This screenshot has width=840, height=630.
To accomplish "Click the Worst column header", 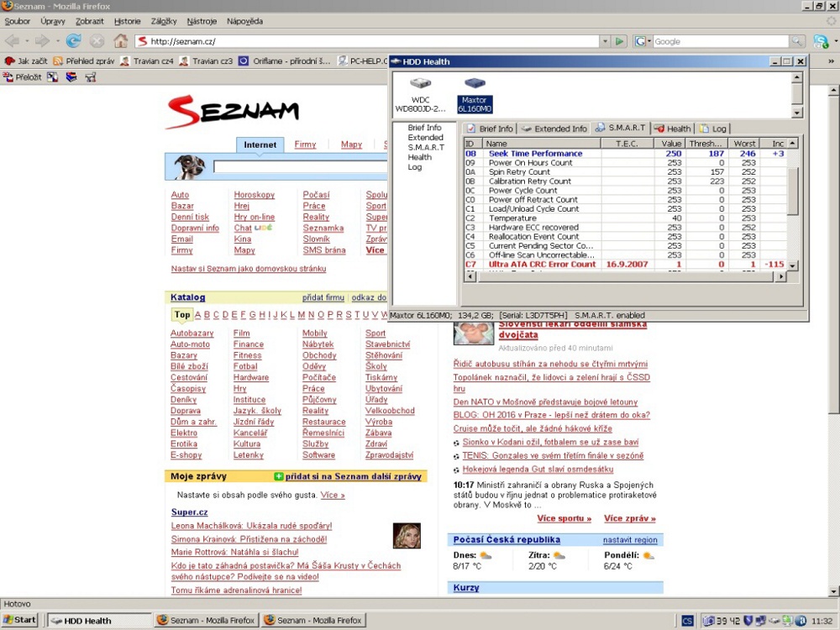I will click(x=744, y=144).
